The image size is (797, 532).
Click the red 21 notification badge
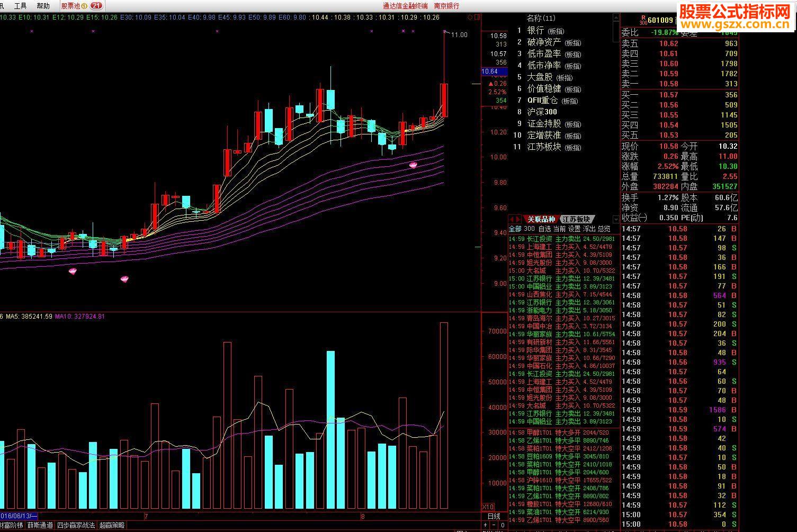(x=96, y=6)
